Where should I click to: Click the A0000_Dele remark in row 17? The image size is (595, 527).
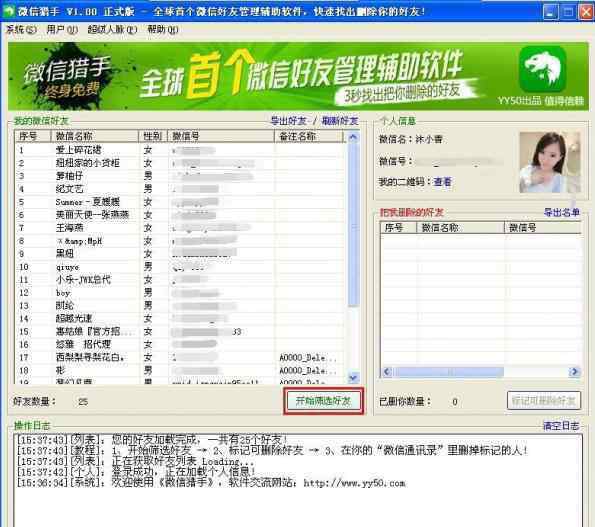[x=307, y=358]
